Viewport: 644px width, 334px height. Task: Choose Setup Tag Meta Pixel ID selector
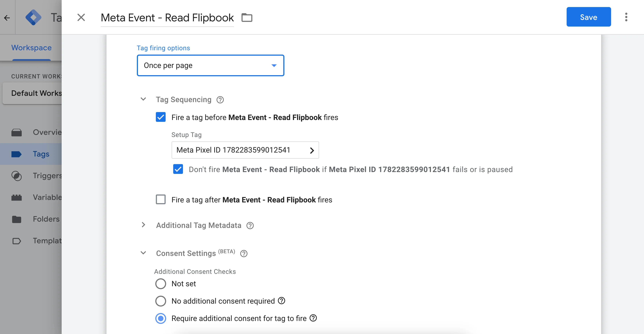click(245, 150)
